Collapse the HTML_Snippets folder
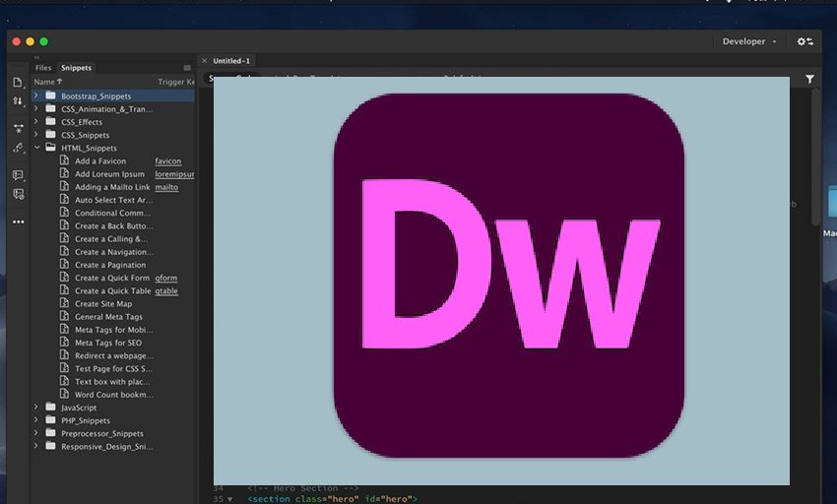 37,148
